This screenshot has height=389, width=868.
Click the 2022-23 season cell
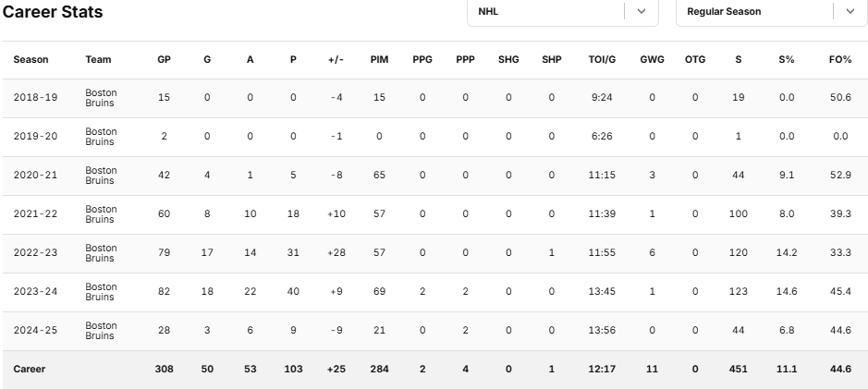pos(35,253)
